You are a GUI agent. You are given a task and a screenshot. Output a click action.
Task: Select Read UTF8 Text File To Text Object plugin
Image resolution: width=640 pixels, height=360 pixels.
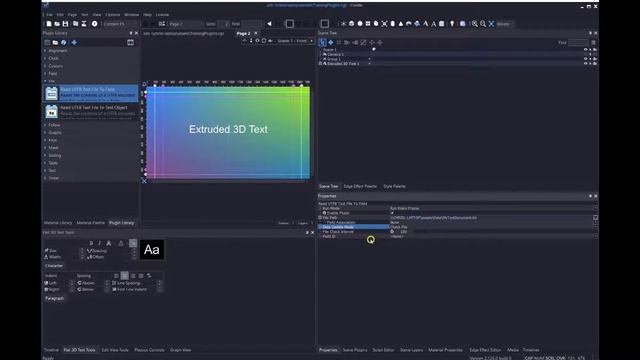pyautogui.click(x=91, y=111)
